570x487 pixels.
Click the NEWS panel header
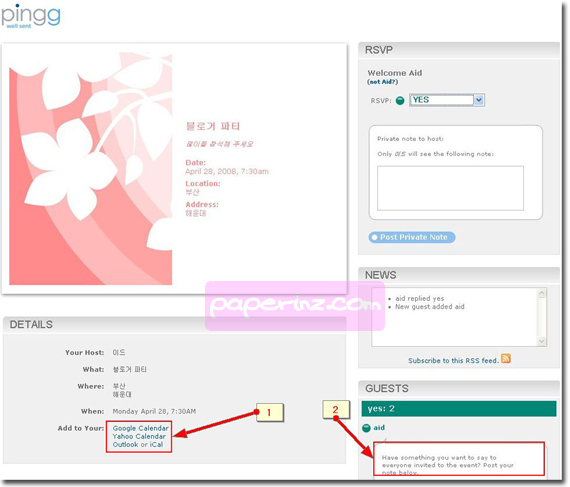(x=459, y=275)
